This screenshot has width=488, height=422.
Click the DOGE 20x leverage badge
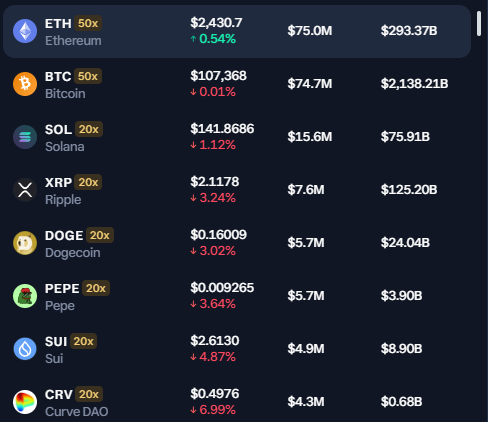(x=100, y=235)
